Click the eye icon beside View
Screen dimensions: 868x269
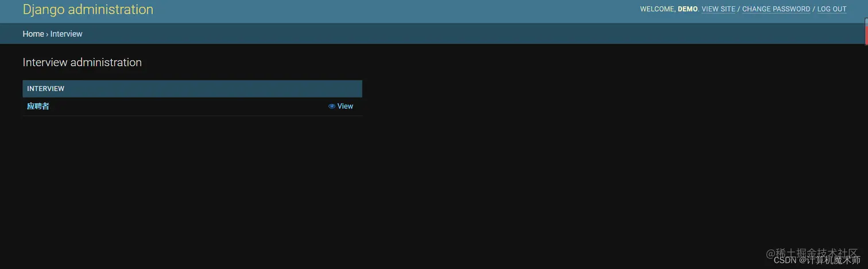coord(332,106)
